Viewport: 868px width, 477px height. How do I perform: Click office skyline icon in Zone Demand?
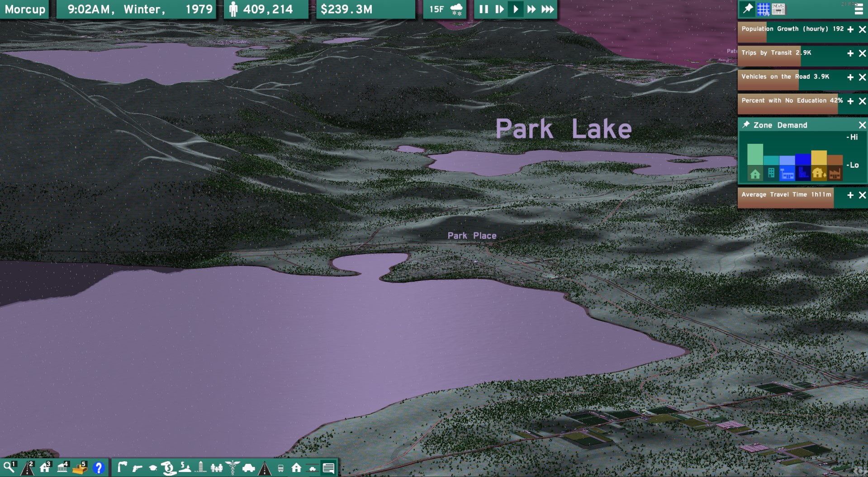[x=803, y=173]
